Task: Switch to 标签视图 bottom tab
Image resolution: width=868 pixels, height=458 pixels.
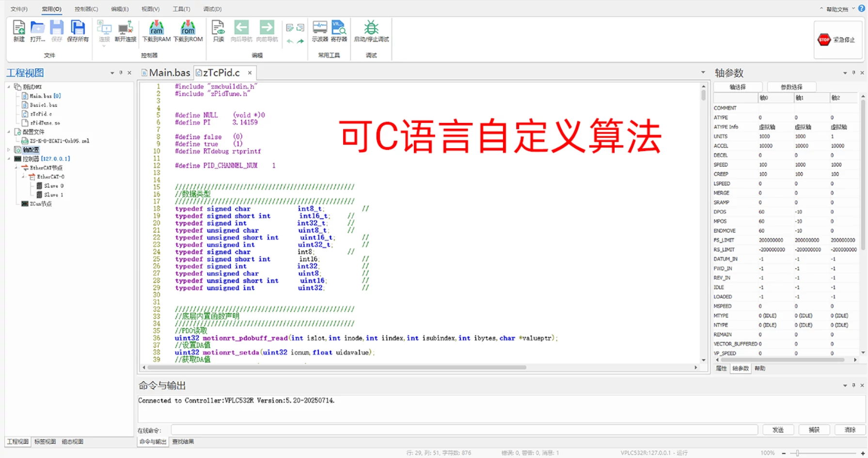Action: (x=45, y=442)
